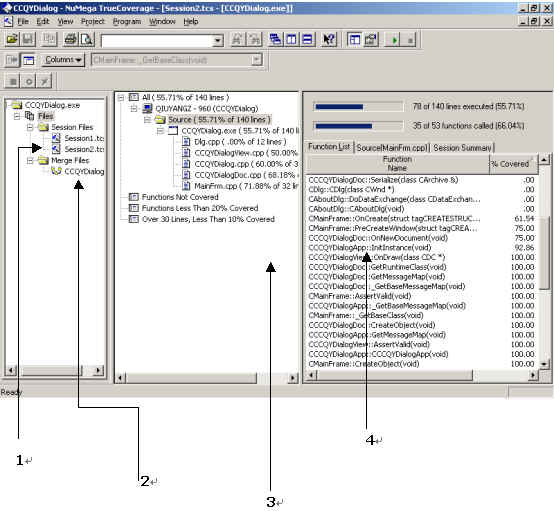The image size is (554, 511).
Task: Click the Cascade windows toolbar icon
Action: [x=275, y=40]
